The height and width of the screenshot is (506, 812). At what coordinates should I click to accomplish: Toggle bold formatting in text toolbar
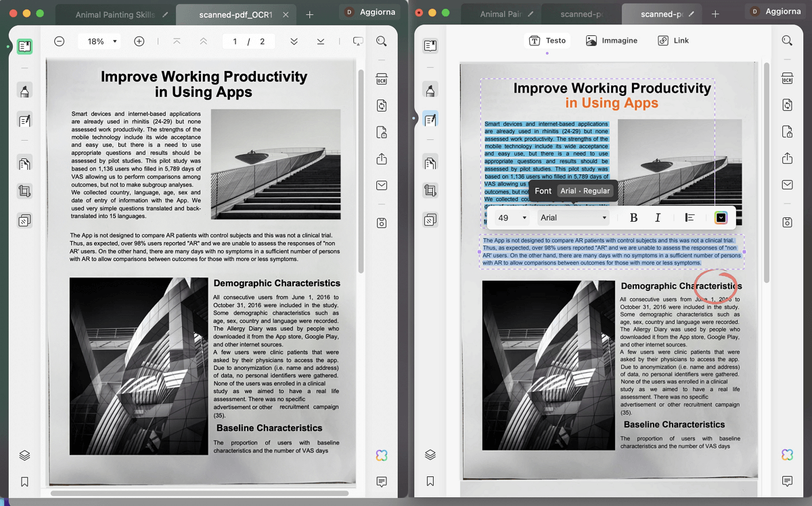point(633,218)
